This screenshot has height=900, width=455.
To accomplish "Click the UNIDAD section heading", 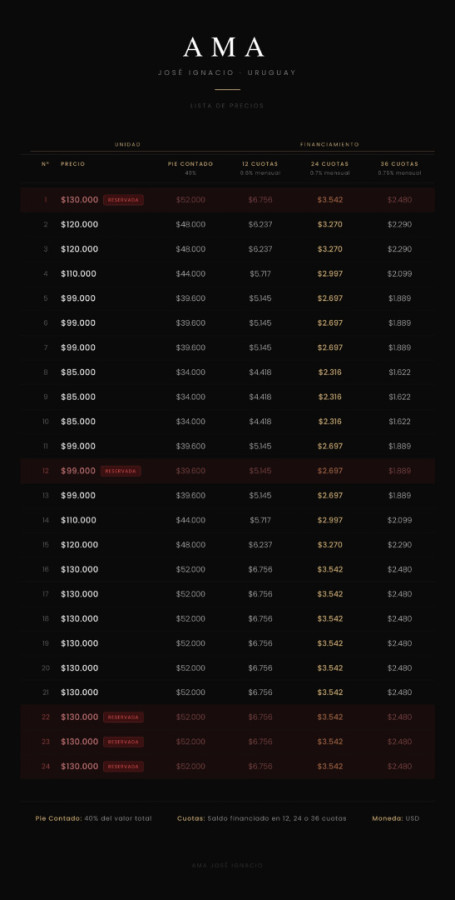I will pos(127,145).
